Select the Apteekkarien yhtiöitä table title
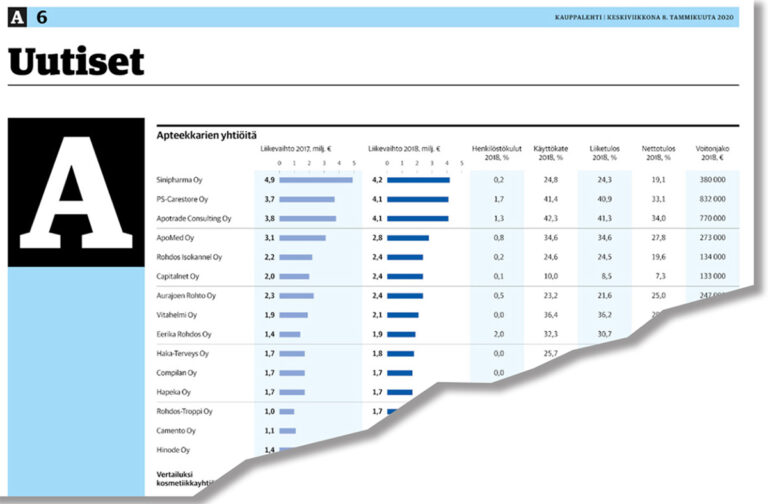The width and height of the screenshot is (768, 504). pos(205,134)
